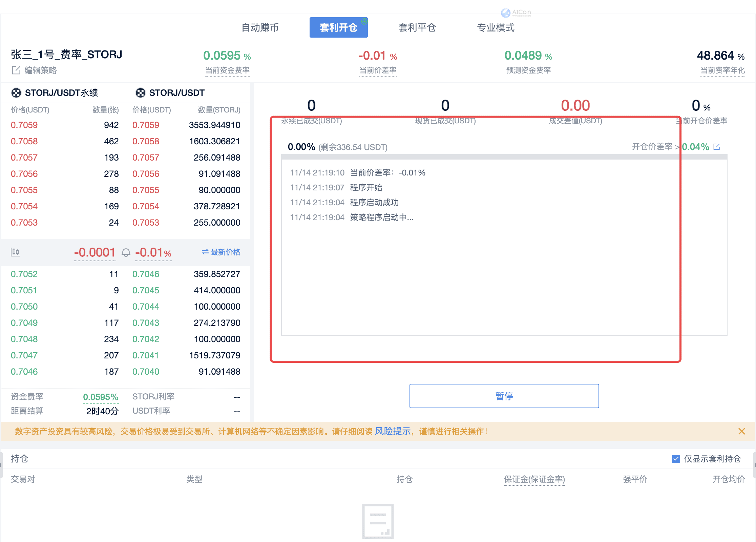Click the STORJ利率 row
756x542 pixels.
tap(186, 397)
